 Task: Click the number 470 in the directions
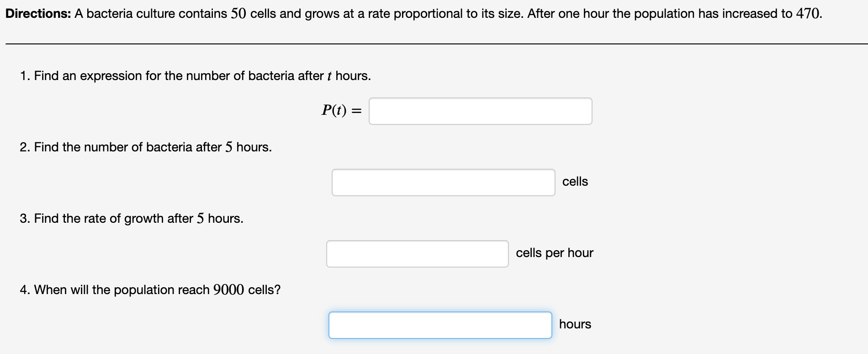(808, 14)
